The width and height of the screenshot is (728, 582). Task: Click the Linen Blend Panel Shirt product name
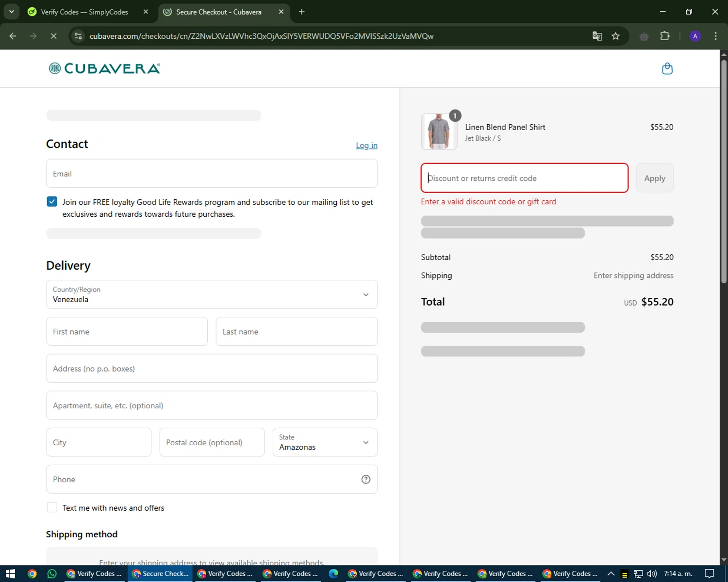(x=505, y=127)
